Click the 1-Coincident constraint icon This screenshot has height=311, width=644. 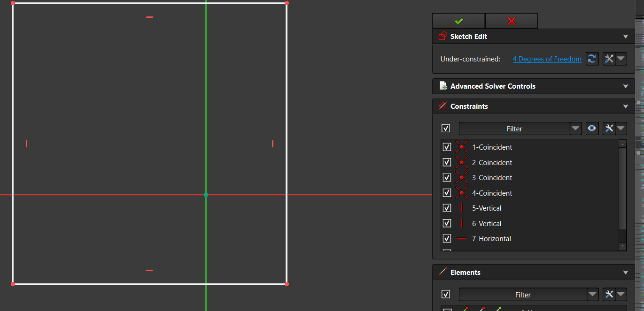point(462,147)
